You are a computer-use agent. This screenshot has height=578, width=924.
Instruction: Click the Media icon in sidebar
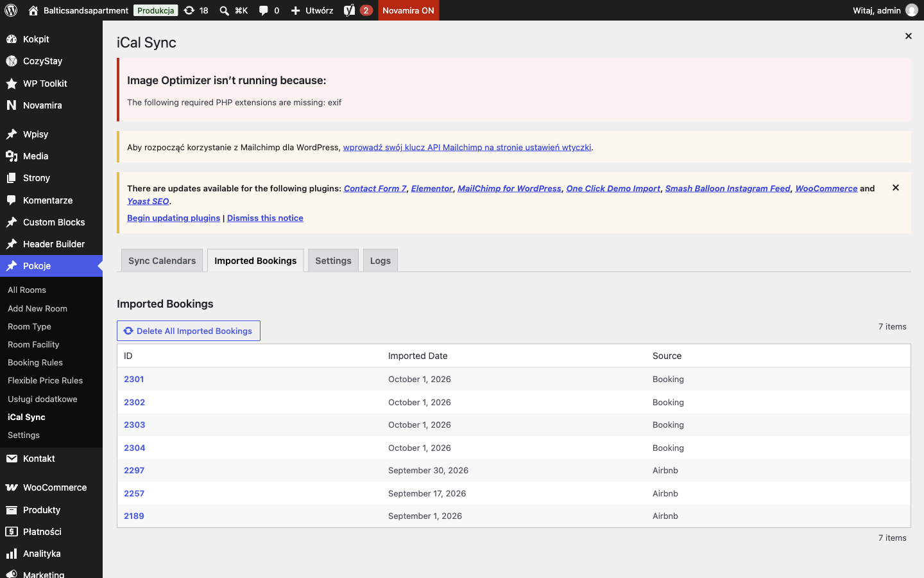pyautogui.click(x=12, y=156)
